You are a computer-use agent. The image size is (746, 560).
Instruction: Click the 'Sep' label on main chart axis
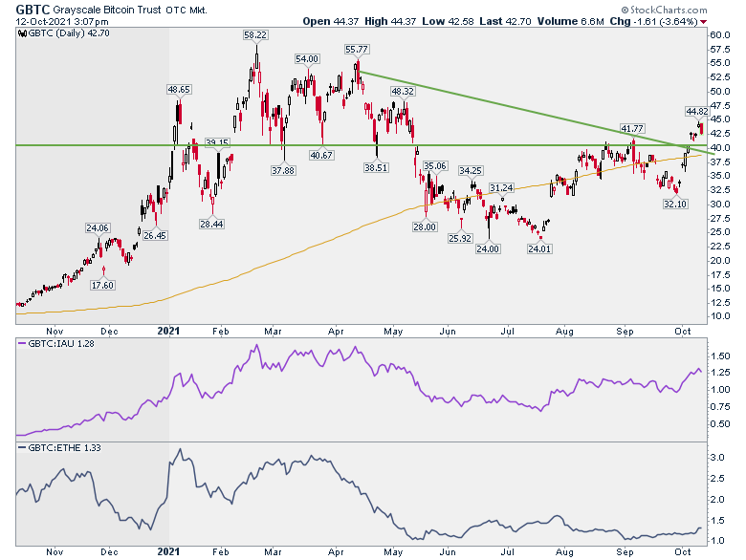point(625,331)
